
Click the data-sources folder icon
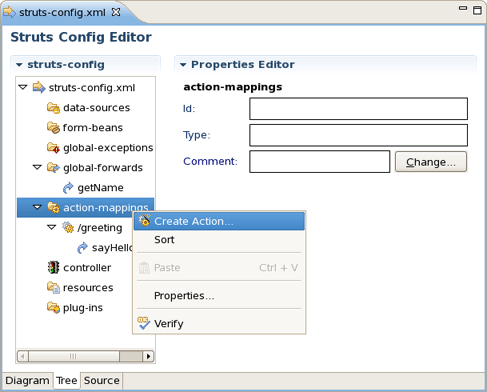pyautogui.click(x=53, y=108)
